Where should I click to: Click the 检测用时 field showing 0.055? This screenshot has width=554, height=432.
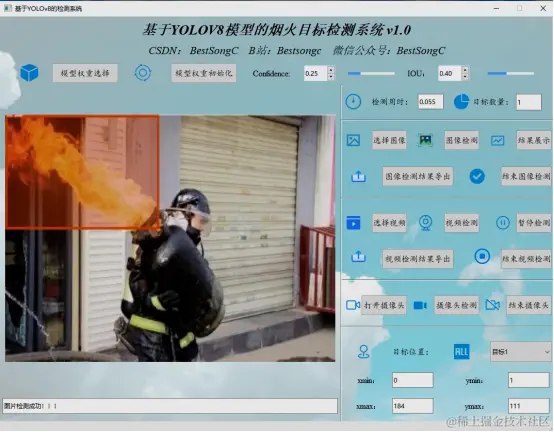pyautogui.click(x=430, y=102)
